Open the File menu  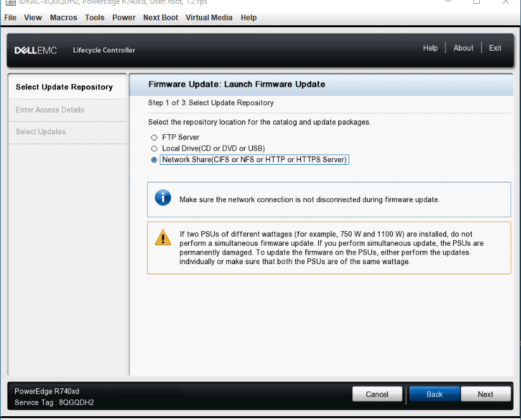click(10, 18)
